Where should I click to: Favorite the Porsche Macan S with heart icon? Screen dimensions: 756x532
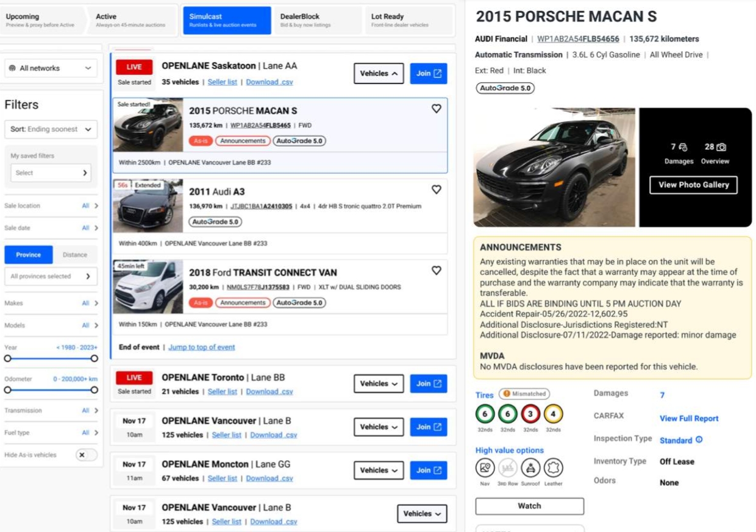pos(436,108)
